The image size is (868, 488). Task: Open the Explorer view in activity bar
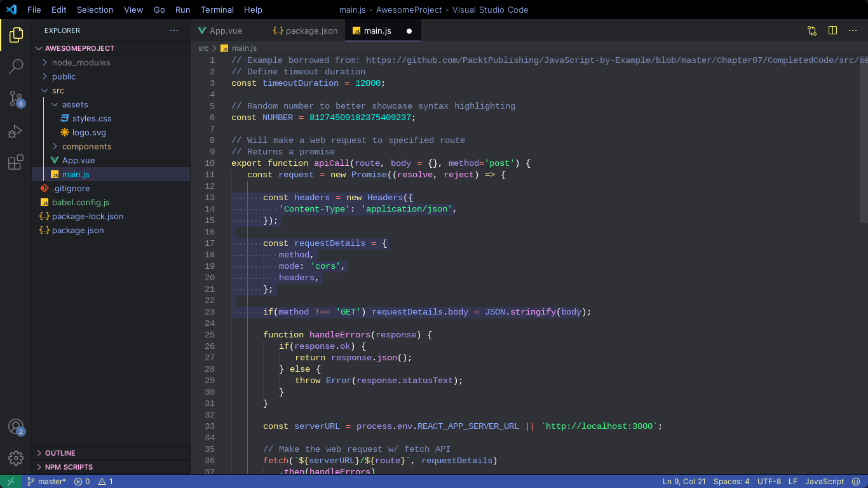point(16,35)
